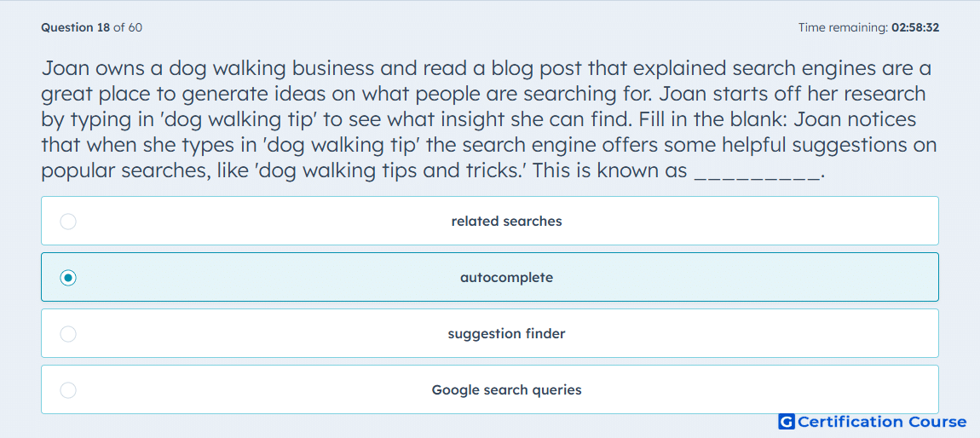Click the "of 60" question total

(128, 27)
